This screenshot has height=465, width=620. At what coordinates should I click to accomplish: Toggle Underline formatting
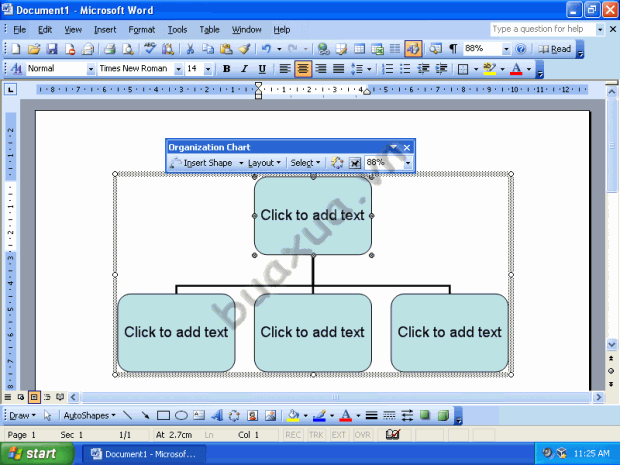tap(262, 69)
